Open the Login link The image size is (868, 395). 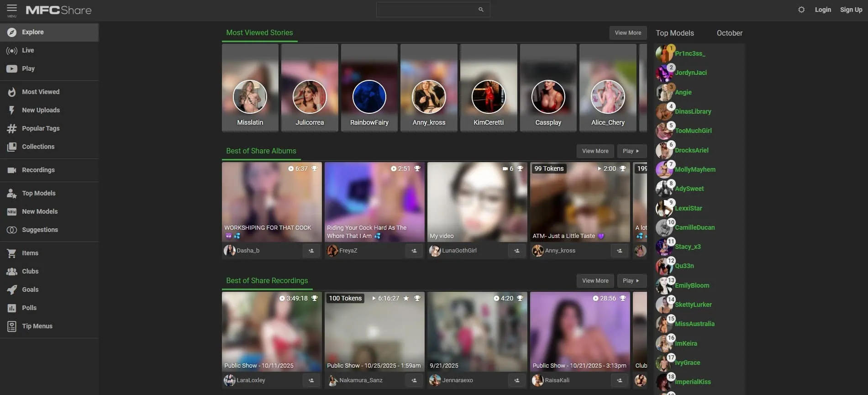coord(823,10)
